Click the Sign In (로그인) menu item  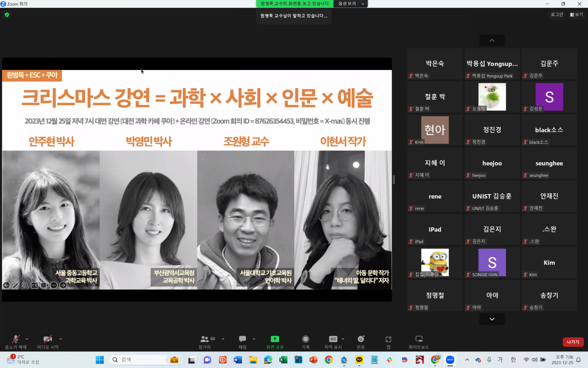click(x=557, y=14)
